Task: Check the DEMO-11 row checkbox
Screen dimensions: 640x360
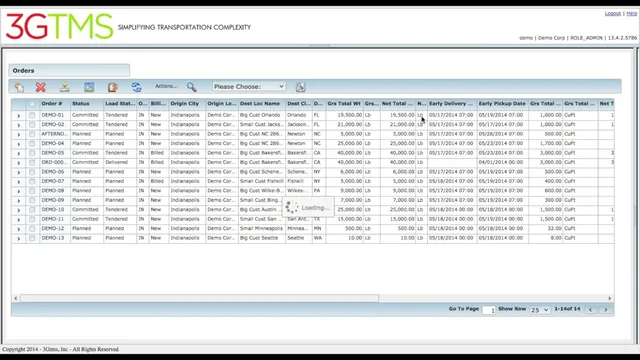Action: click(x=32, y=219)
